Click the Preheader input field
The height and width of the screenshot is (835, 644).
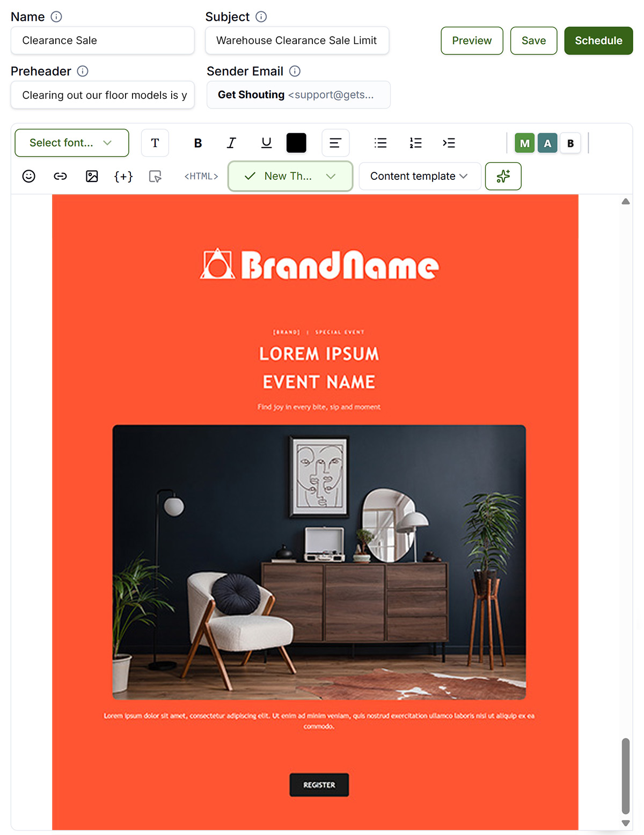pos(103,95)
